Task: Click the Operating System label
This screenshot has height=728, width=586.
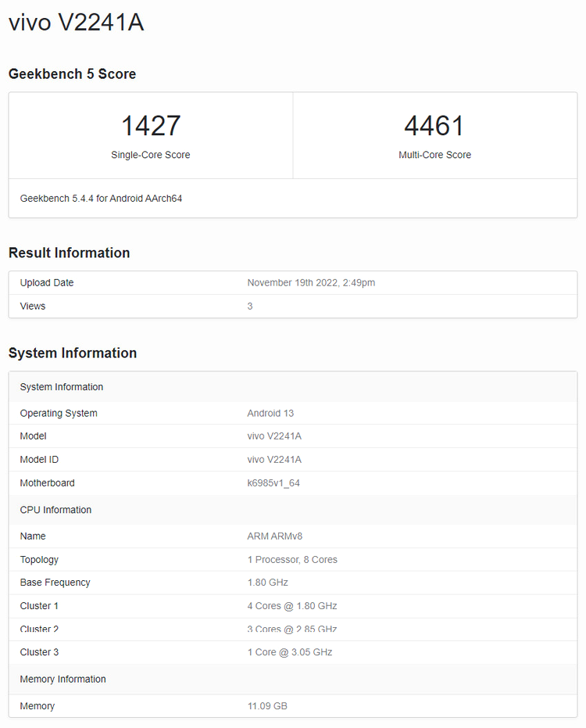Action: click(59, 413)
